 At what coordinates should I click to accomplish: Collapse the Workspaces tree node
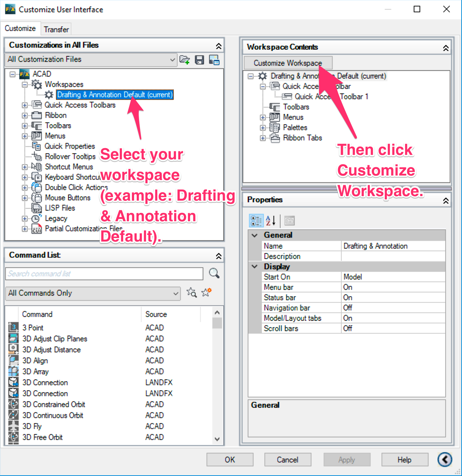(25, 85)
